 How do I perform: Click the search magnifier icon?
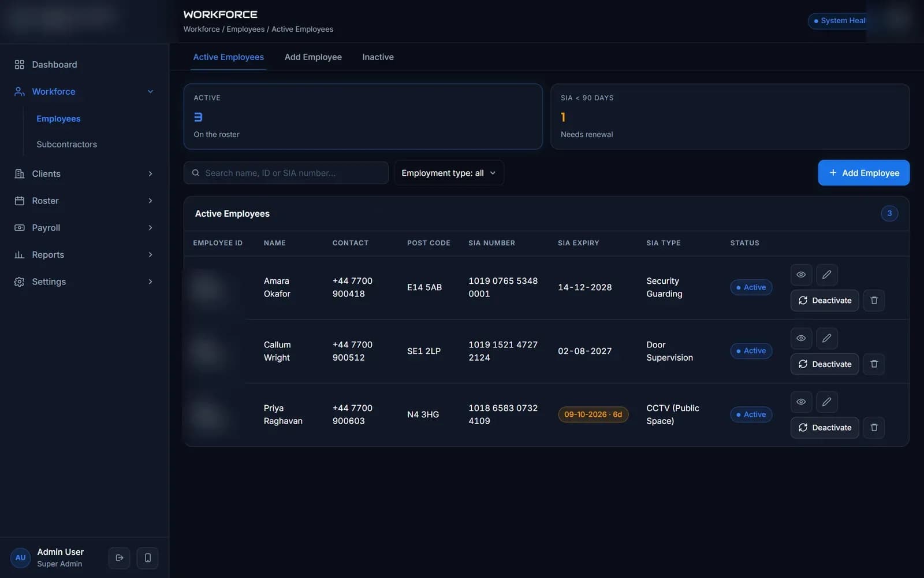coord(196,173)
